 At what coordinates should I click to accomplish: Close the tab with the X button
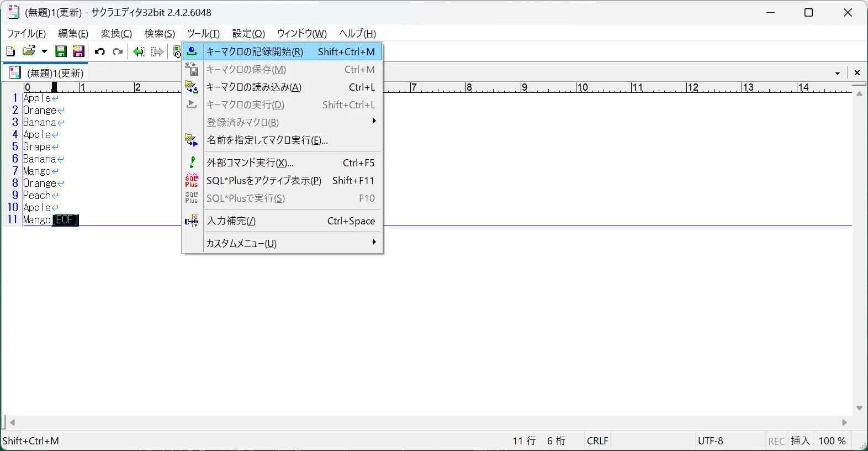coord(857,73)
